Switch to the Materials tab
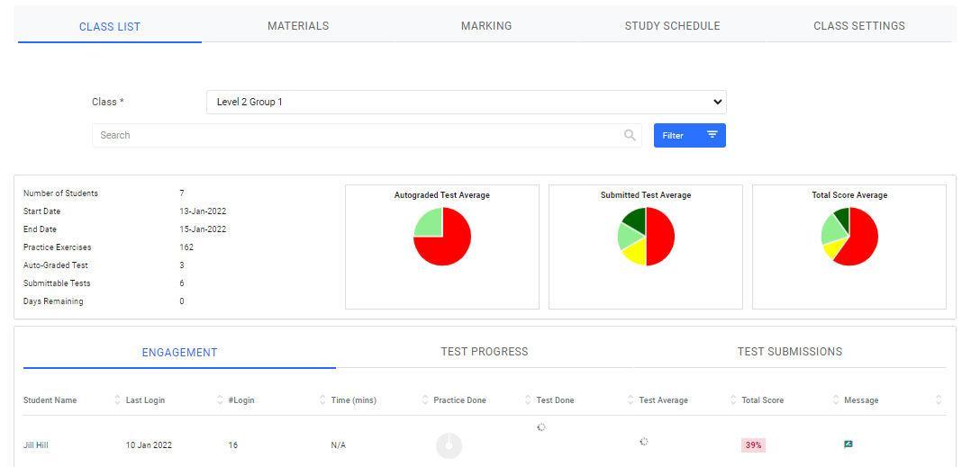This screenshot has width=980, height=467. coord(298,26)
